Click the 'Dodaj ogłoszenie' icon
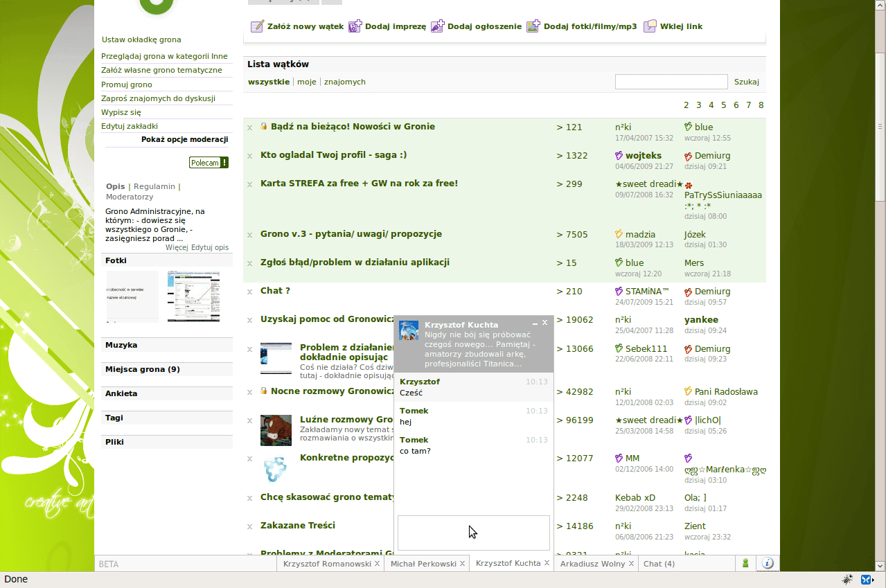 coord(437,27)
